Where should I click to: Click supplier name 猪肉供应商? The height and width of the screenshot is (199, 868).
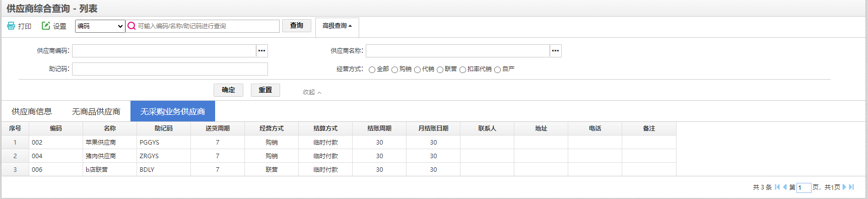pos(101,156)
